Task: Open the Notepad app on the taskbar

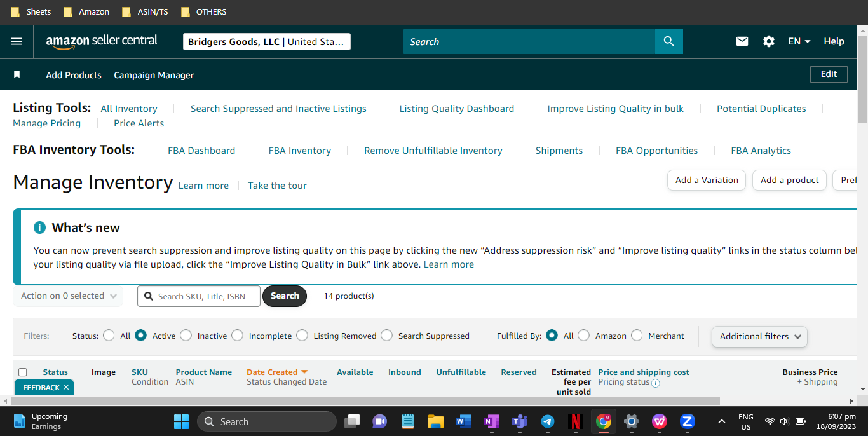Action: click(408, 421)
